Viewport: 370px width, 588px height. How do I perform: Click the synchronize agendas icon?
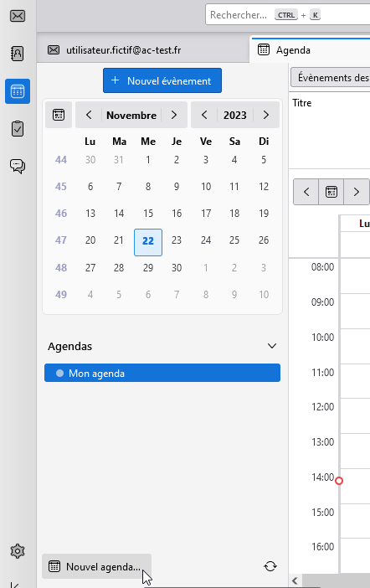(x=270, y=566)
